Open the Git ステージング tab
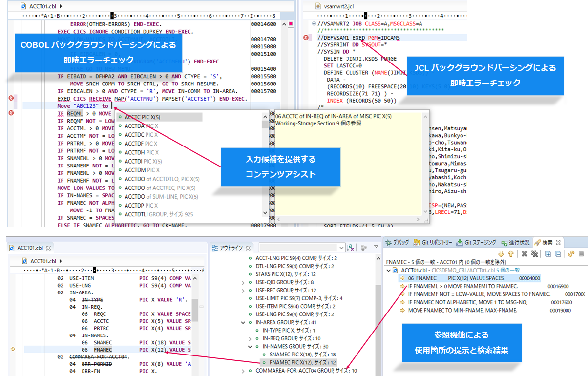 point(477,242)
